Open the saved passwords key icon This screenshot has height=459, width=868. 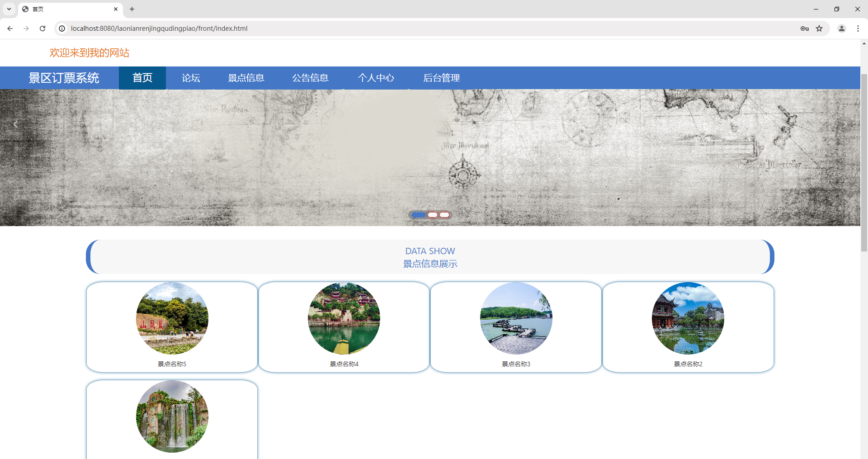805,28
